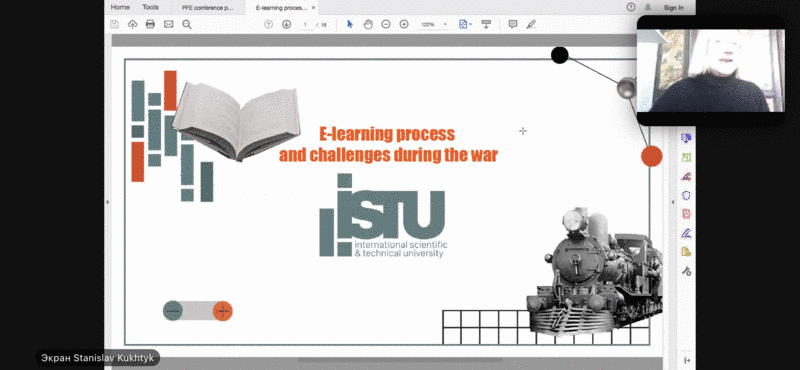Screen dimensions: 800x370
Task: Switch to the PFE conference tab
Action: click(x=208, y=8)
